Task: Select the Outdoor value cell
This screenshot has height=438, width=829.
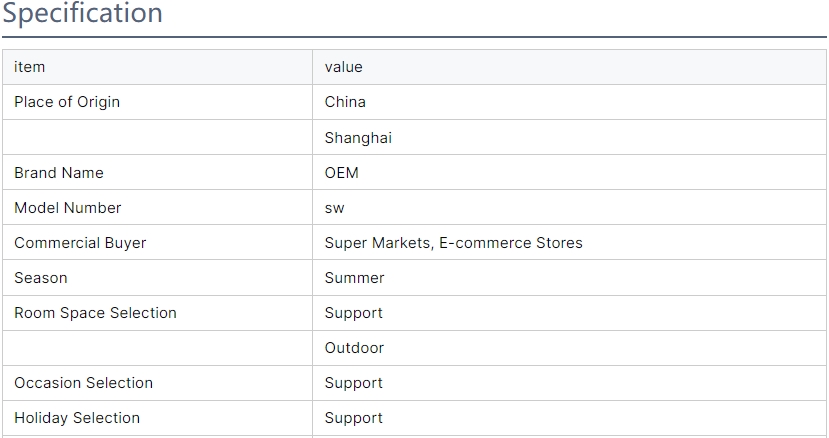Action: 354,348
